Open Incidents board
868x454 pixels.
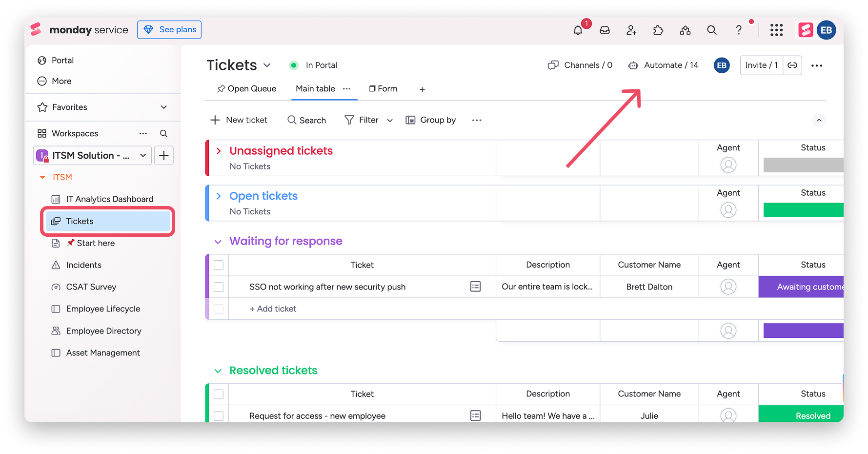coord(83,265)
